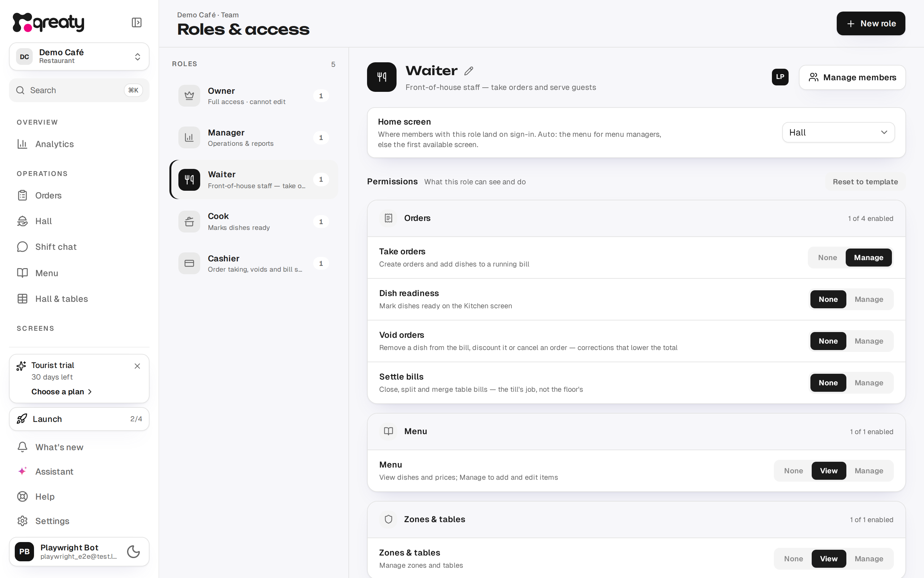Click the pencil icon next to Waiter
The height and width of the screenshot is (578, 924).
(468, 71)
